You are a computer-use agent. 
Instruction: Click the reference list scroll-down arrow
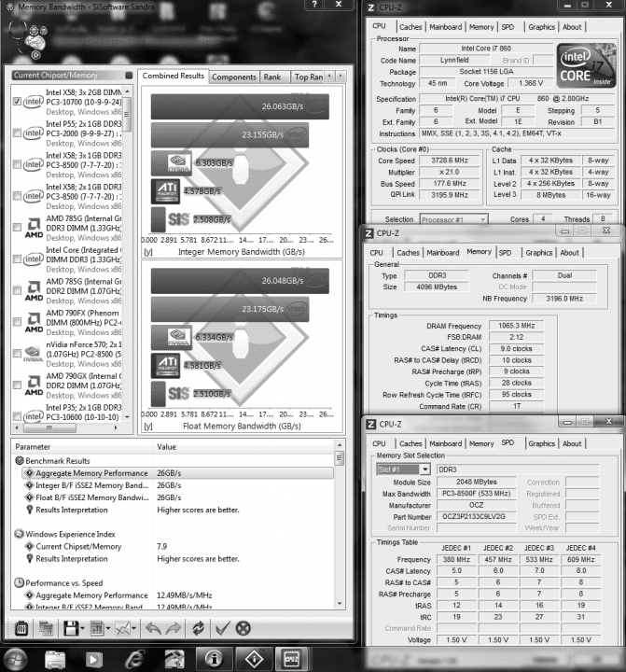tap(127, 416)
